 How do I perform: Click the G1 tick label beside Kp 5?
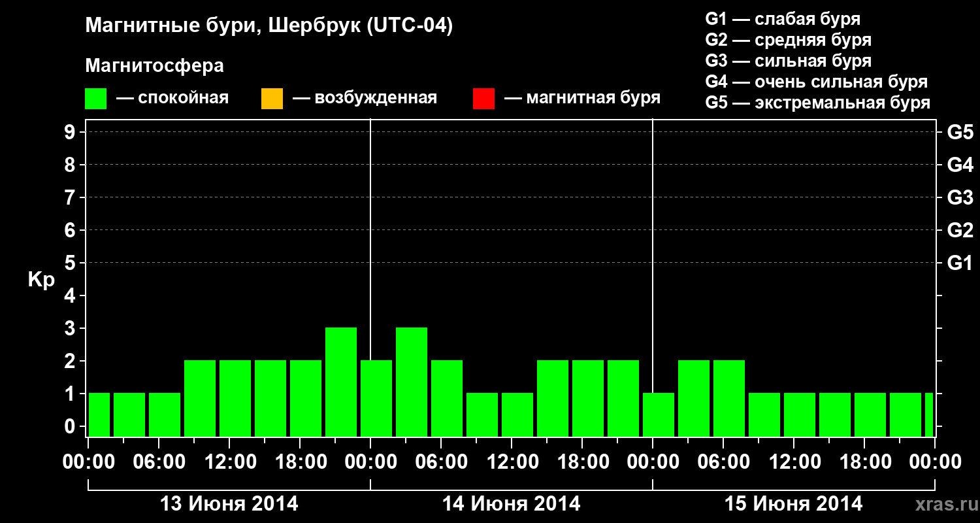pos(960,263)
